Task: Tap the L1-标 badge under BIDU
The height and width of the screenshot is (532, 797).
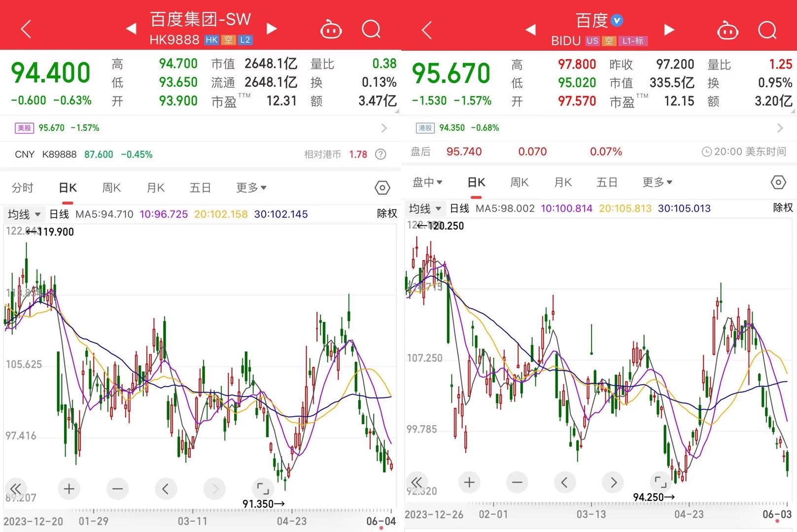Action: point(633,41)
